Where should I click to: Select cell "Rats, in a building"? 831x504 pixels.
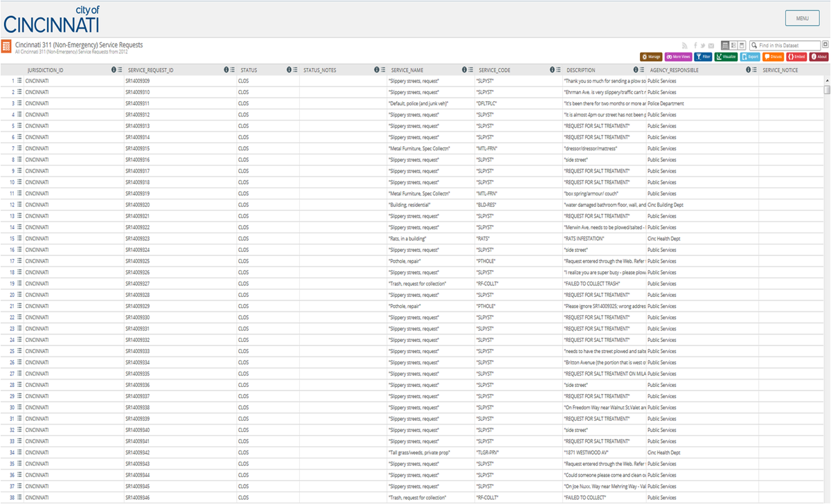tap(407, 238)
